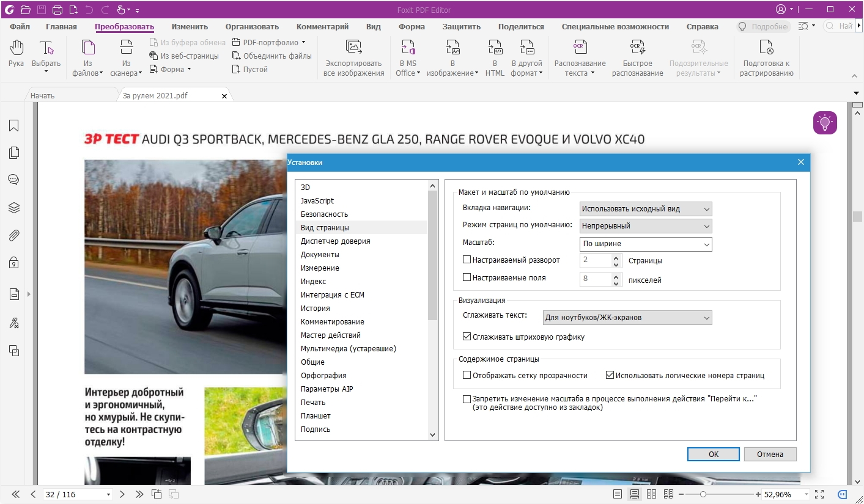Open Сглаживать текст dropdown

tap(627, 318)
